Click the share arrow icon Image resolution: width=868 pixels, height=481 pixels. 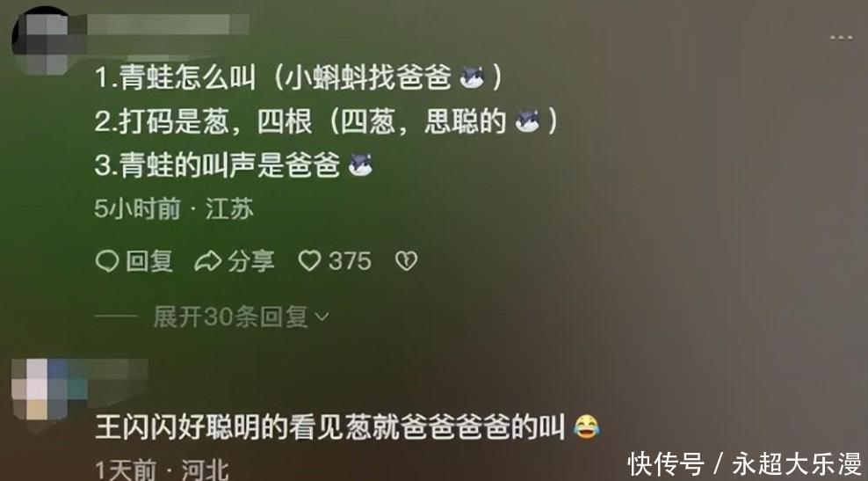[208, 261]
